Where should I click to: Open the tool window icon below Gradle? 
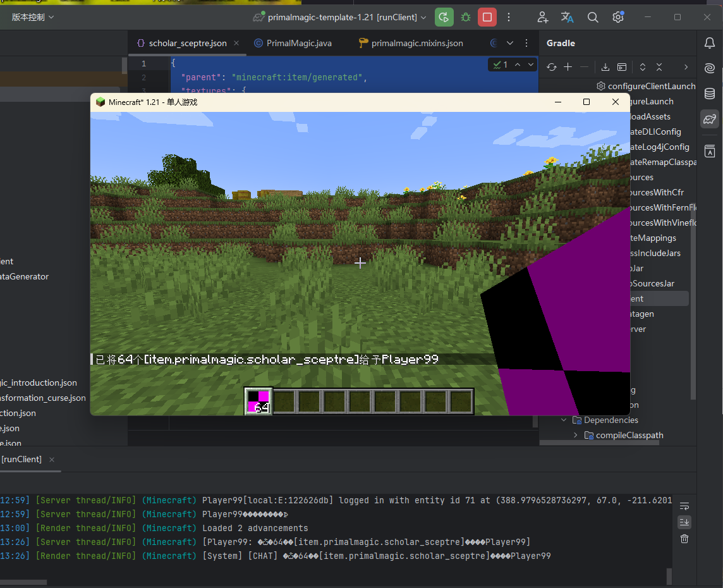710,151
